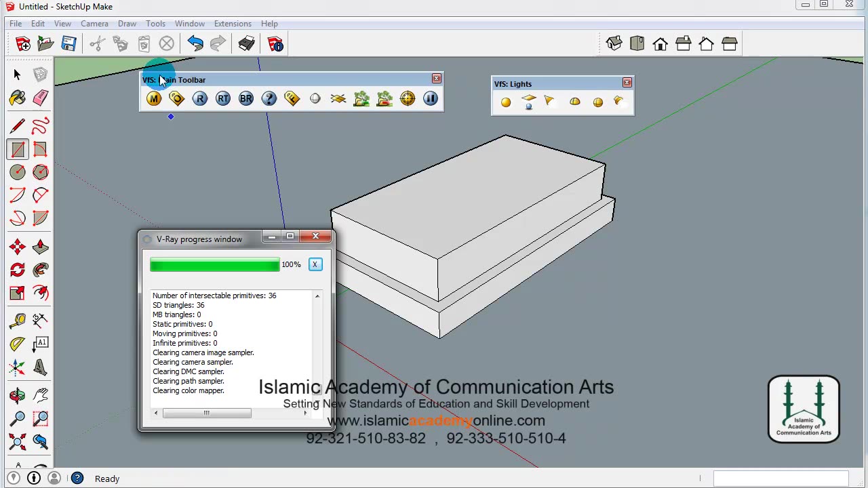Add V-Ray sphere light
The width and height of the screenshot is (868, 488).
click(x=598, y=102)
